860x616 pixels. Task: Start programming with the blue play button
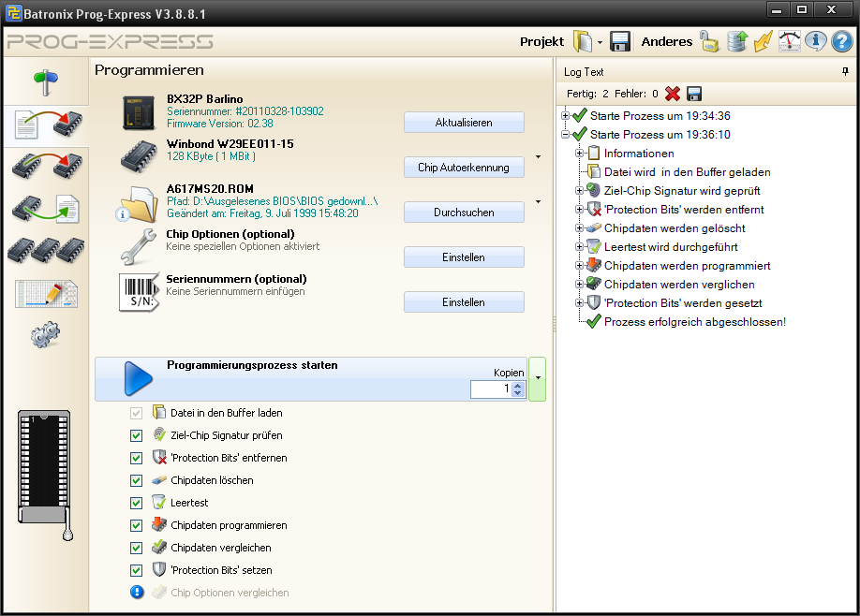click(138, 379)
